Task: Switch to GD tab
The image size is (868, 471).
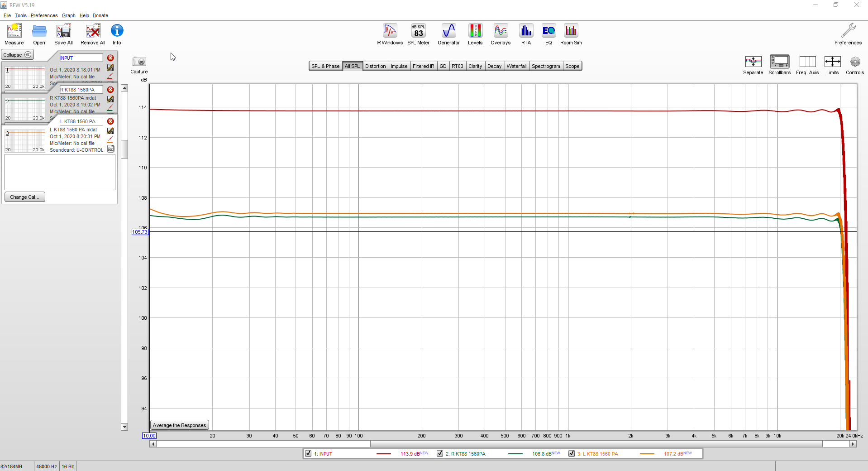Action: (x=443, y=66)
